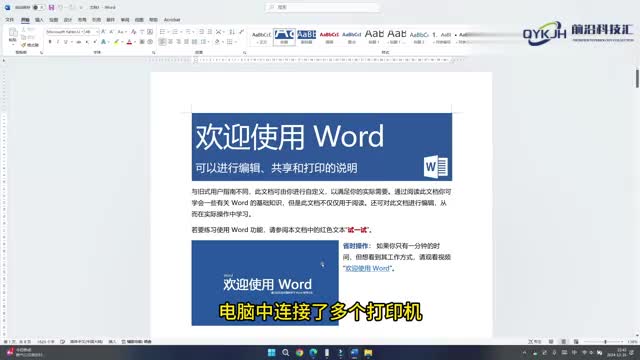The image size is (640, 360).
Task: Open the File menu tab
Action: [9, 20]
